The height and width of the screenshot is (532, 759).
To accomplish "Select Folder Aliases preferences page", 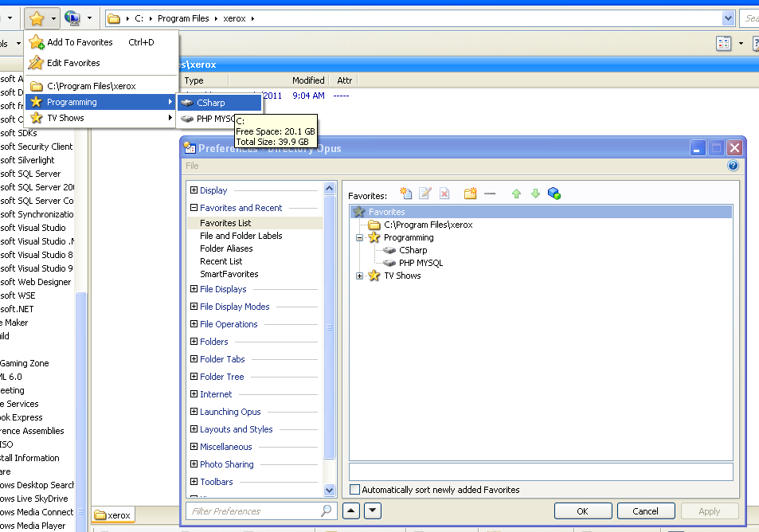I will [x=226, y=248].
